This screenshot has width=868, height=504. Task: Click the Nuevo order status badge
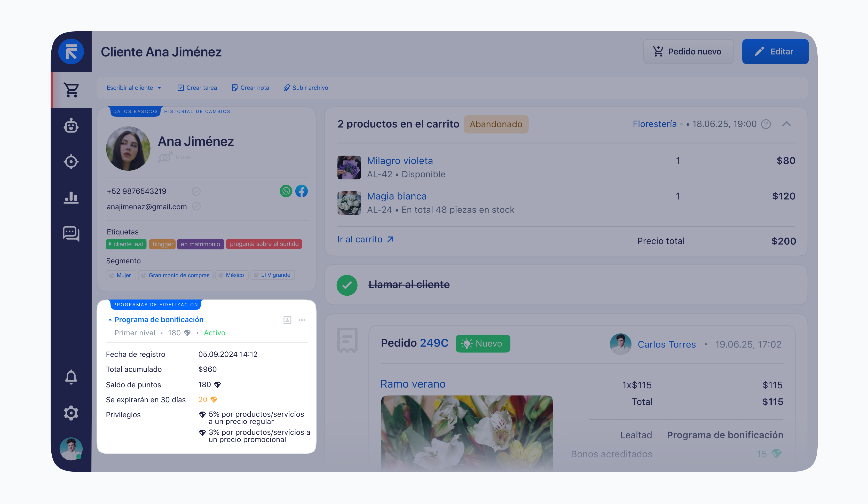(x=483, y=343)
